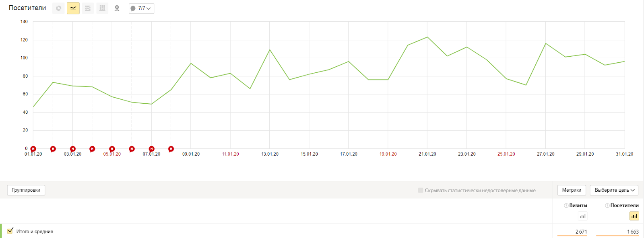Open the Метрики button
The height and width of the screenshot is (238, 644).
[572, 190]
